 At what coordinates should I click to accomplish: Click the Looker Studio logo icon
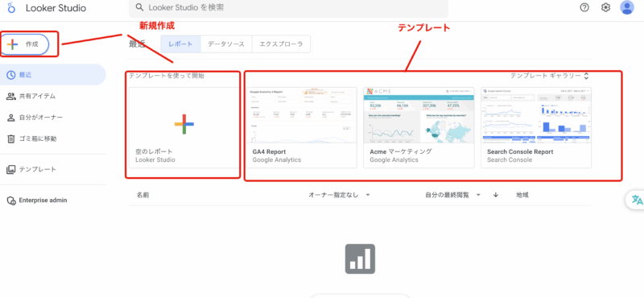click(x=11, y=7)
